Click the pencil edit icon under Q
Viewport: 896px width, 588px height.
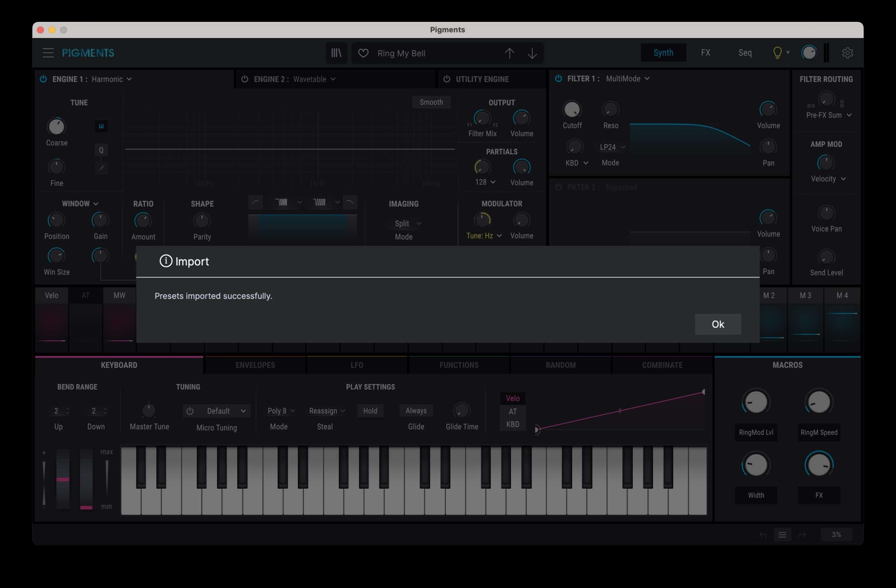[x=101, y=168]
